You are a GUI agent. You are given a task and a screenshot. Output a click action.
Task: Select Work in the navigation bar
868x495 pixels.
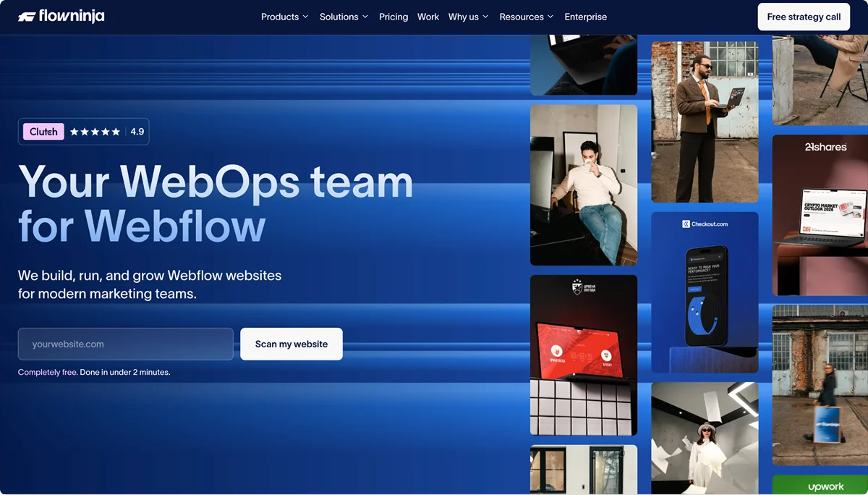click(427, 16)
